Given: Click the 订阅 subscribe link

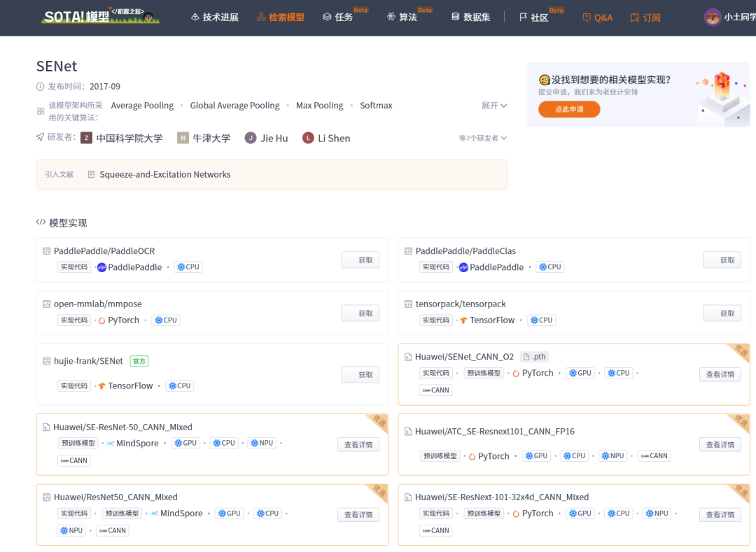Looking at the screenshot, I should tap(645, 17).
